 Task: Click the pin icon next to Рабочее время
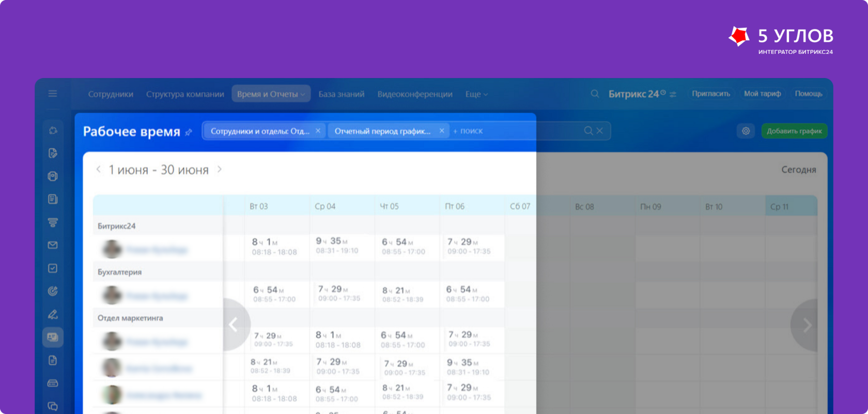click(189, 132)
